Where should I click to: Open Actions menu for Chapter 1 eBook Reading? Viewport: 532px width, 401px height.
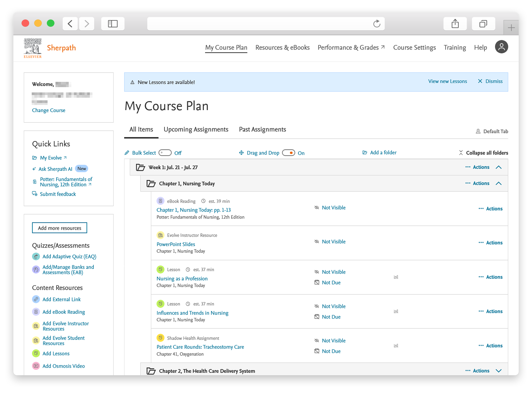(490, 209)
